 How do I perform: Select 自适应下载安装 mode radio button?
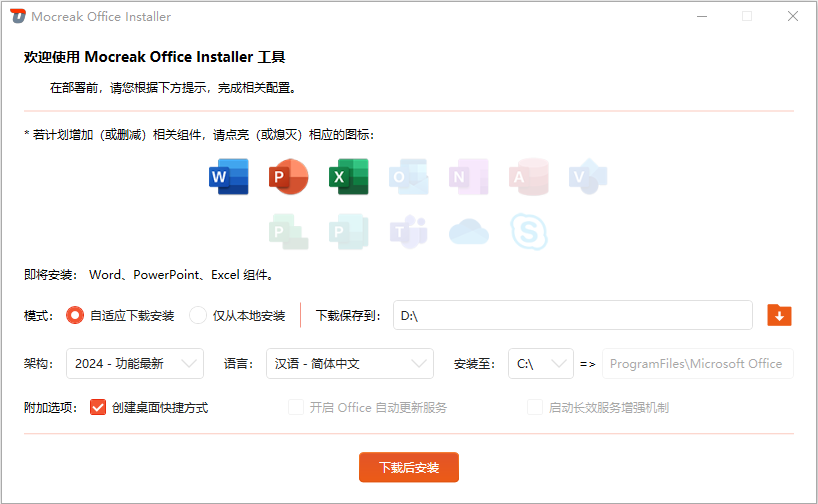tap(75, 315)
